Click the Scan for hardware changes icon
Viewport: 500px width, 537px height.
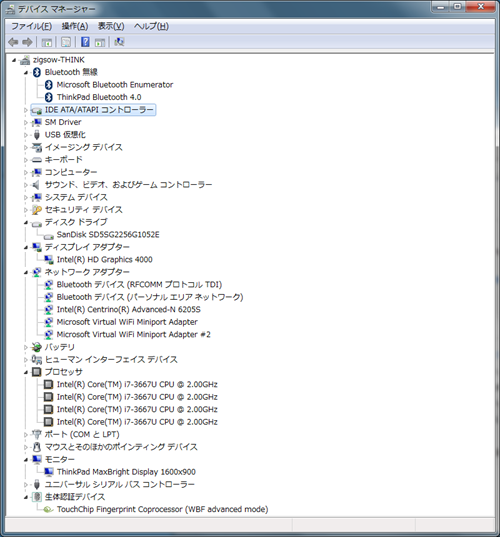point(119,42)
